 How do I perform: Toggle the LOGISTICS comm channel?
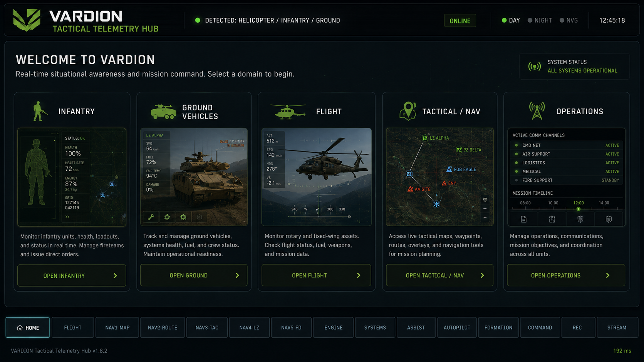click(566, 163)
